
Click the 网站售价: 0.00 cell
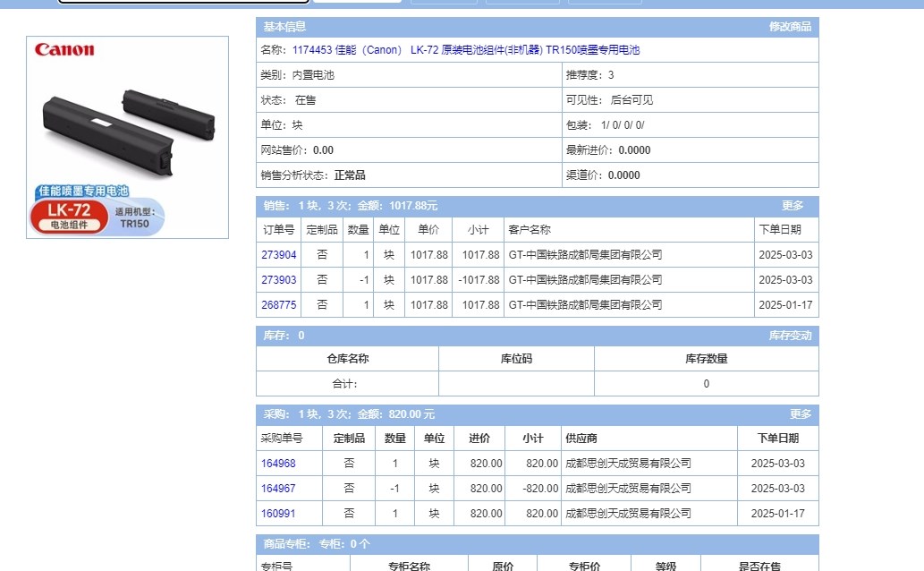(x=409, y=150)
